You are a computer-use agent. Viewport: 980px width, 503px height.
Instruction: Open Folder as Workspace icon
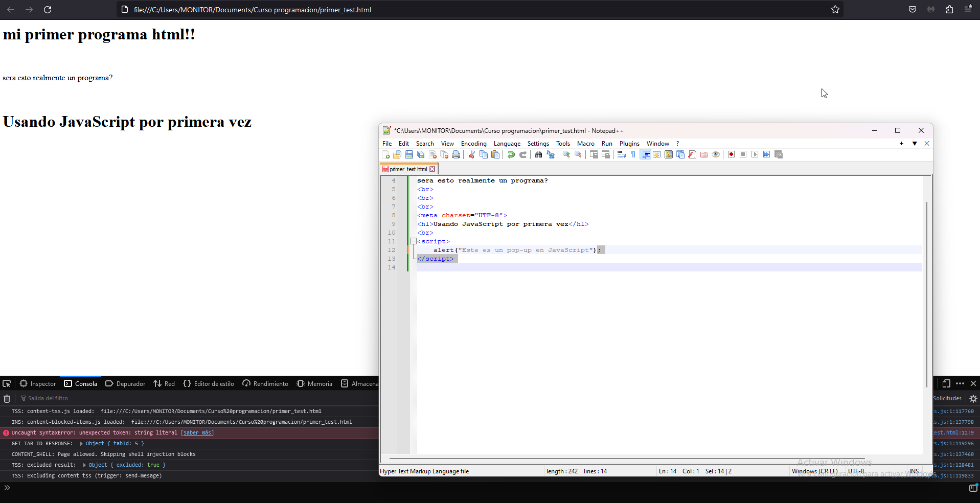pos(704,154)
